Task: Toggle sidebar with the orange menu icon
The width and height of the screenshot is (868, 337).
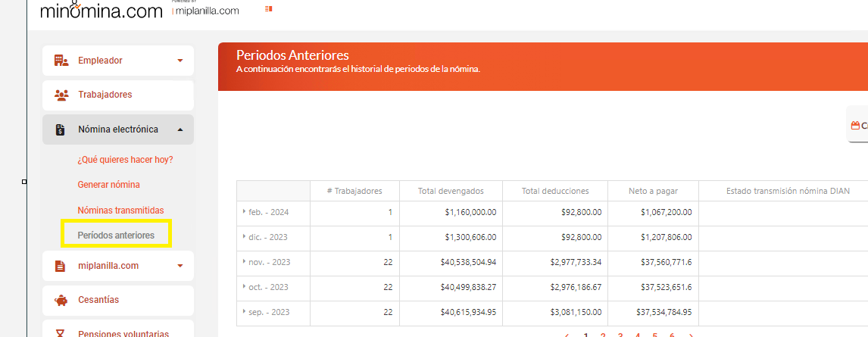Action: (269, 9)
